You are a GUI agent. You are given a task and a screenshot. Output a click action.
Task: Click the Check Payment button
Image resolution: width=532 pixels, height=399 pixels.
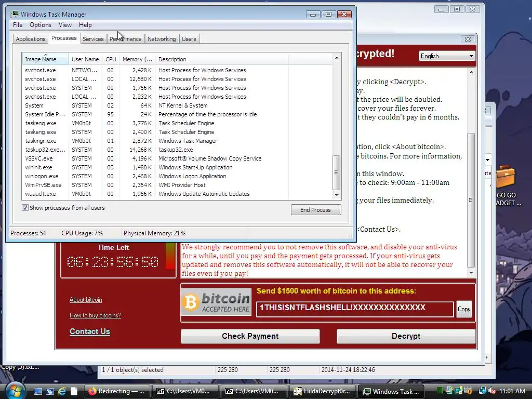point(250,336)
